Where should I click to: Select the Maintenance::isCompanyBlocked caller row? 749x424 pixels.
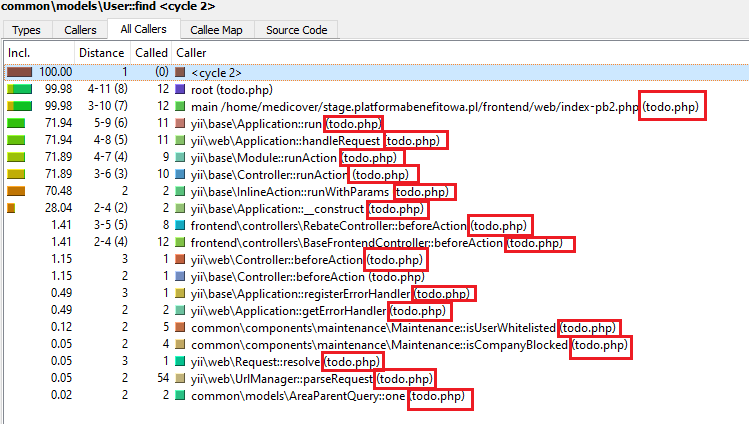[380, 345]
